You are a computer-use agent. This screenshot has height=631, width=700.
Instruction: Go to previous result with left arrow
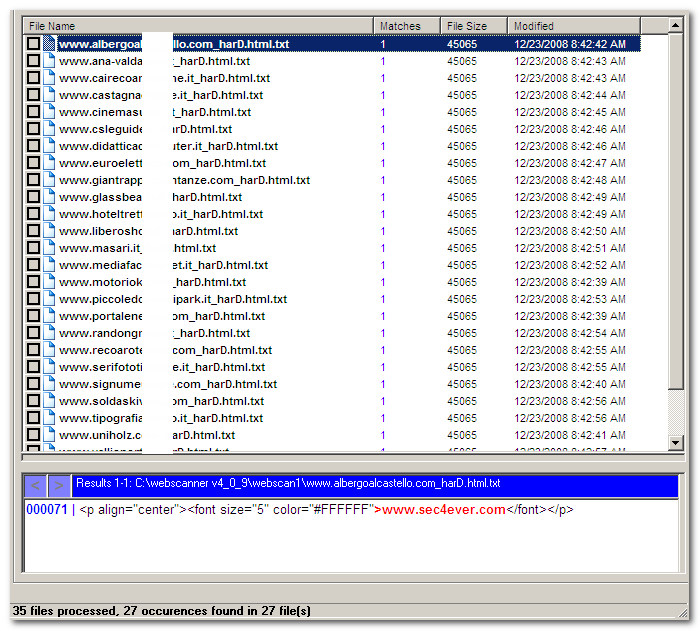tap(36, 485)
